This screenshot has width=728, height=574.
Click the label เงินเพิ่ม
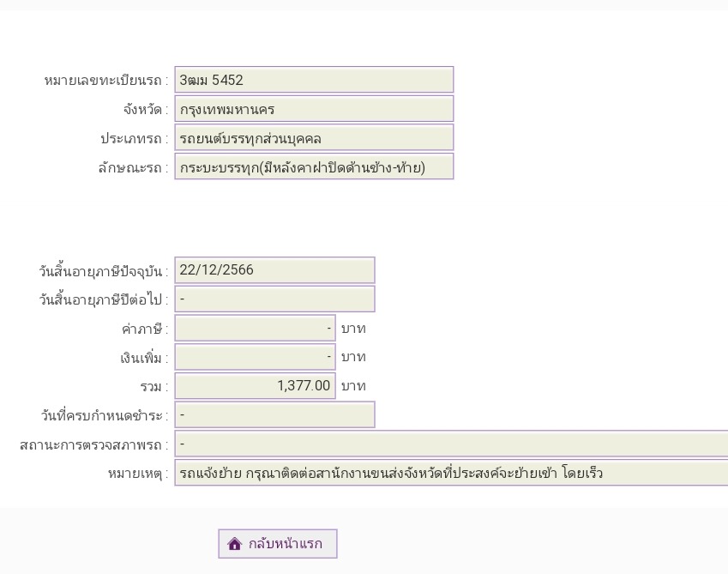click(144, 358)
